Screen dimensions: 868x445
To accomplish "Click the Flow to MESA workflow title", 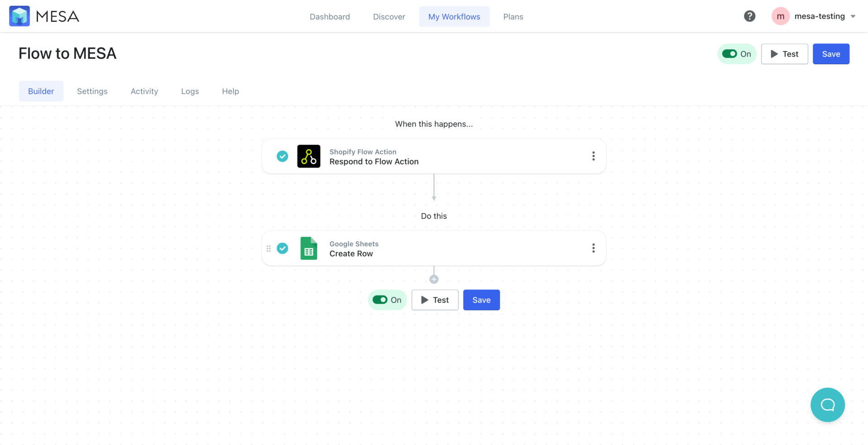I will pyautogui.click(x=67, y=53).
